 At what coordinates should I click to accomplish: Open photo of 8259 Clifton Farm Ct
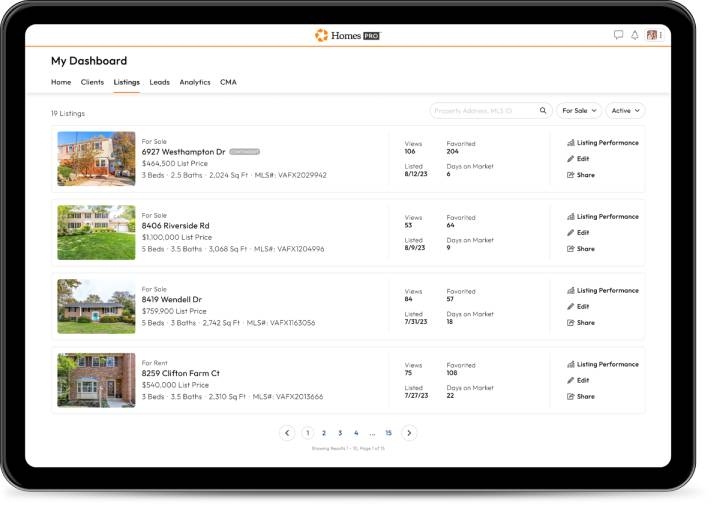point(96,380)
